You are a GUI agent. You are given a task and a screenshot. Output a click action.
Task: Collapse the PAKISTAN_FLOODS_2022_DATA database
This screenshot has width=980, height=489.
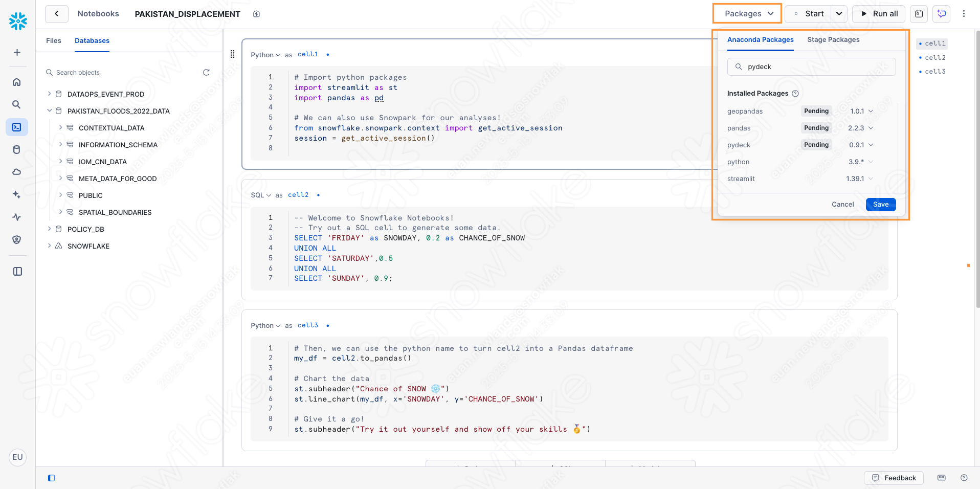tap(49, 110)
